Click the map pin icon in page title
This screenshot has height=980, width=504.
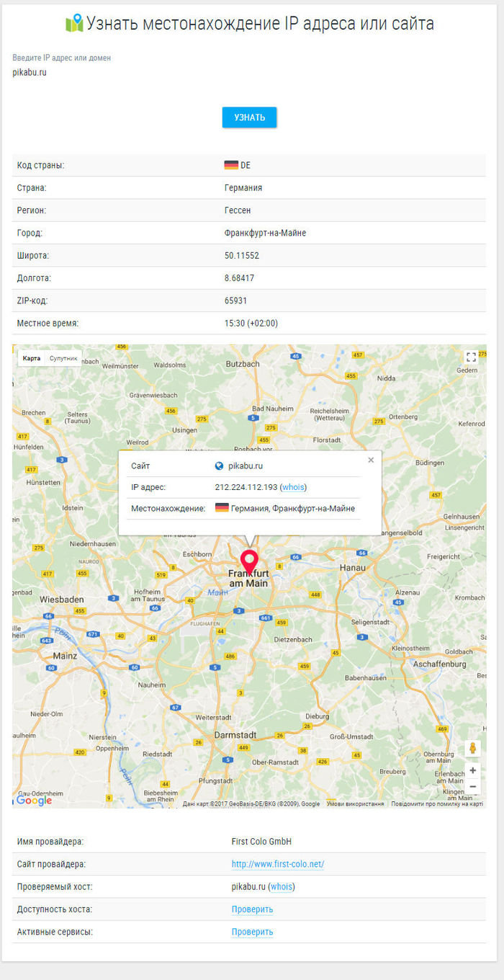pyautogui.click(x=74, y=24)
